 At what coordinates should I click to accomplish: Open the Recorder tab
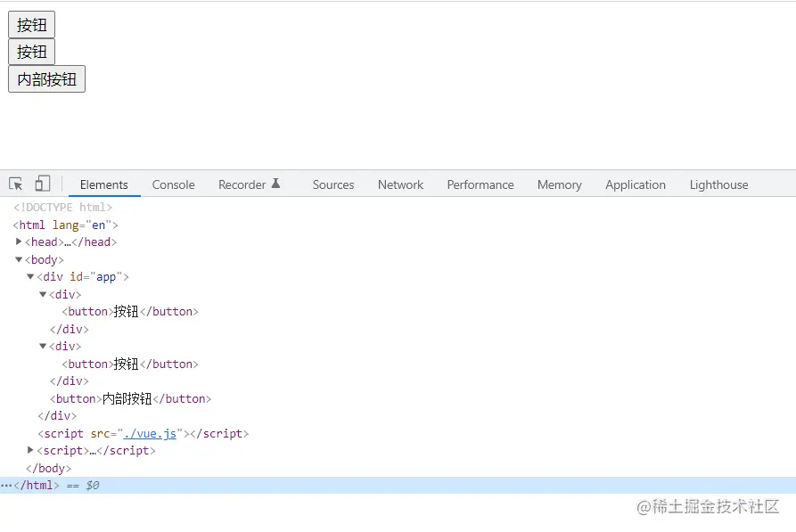(x=242, y=184)
